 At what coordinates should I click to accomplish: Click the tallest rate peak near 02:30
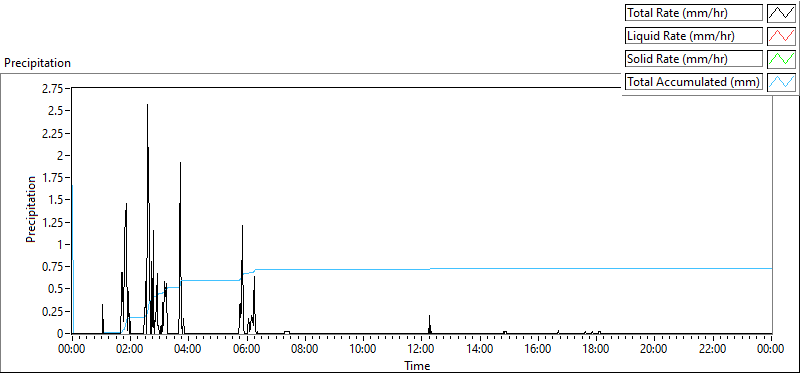pos(147,106)
